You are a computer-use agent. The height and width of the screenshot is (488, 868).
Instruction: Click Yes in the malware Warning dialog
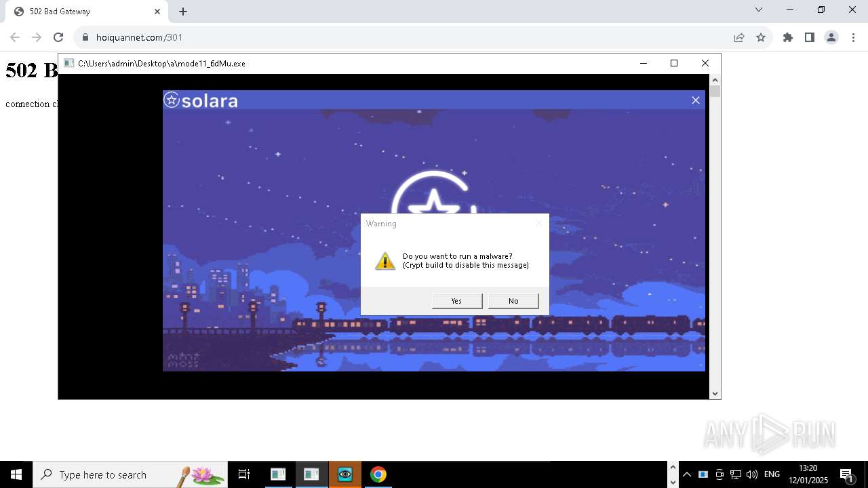coord(457,301)
